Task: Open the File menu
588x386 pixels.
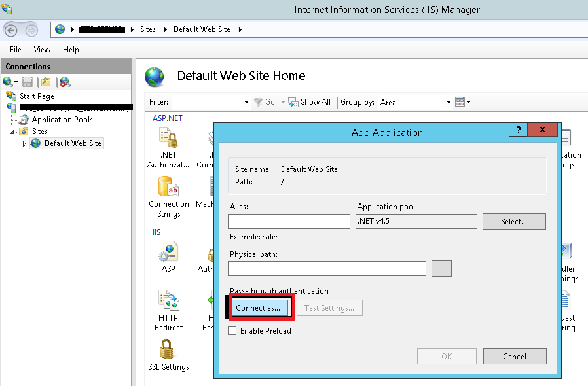Action: [x=16, y=50]
